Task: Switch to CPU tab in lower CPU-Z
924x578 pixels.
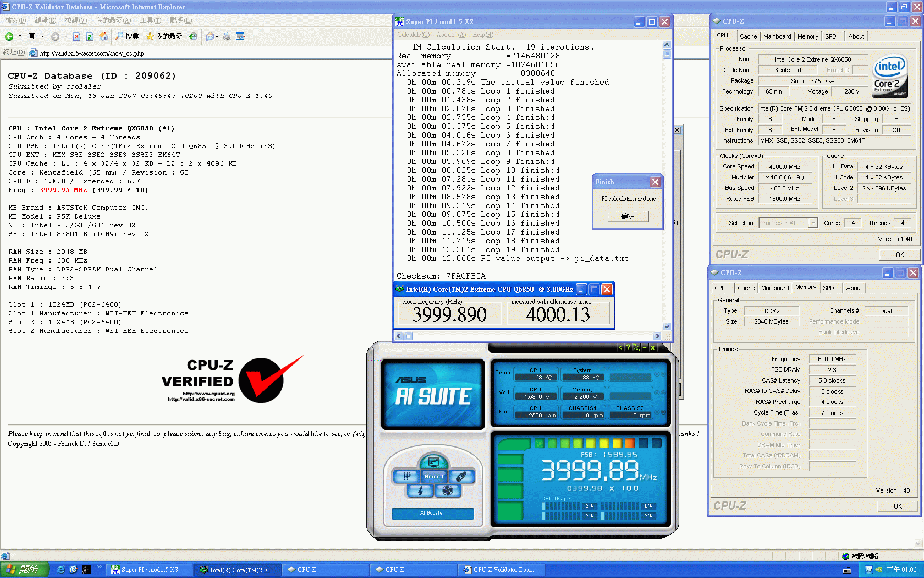Action: click(x=720, y=288)
